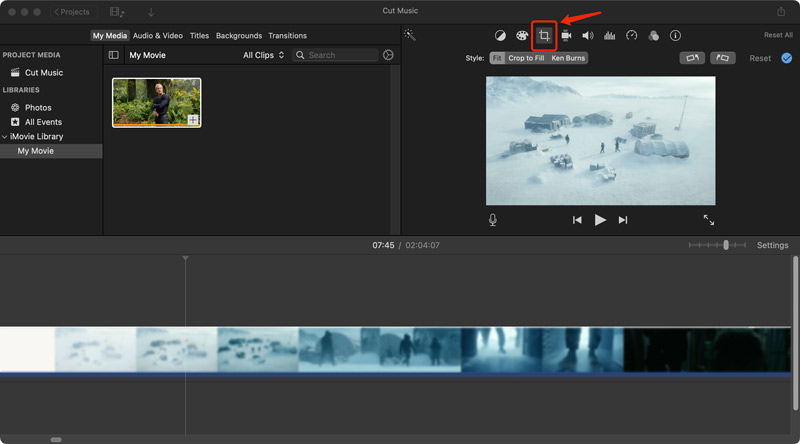This screenshot has height=444, width=800.
Task: Click the current timecode 07:45
Action: tap(383, 245)
